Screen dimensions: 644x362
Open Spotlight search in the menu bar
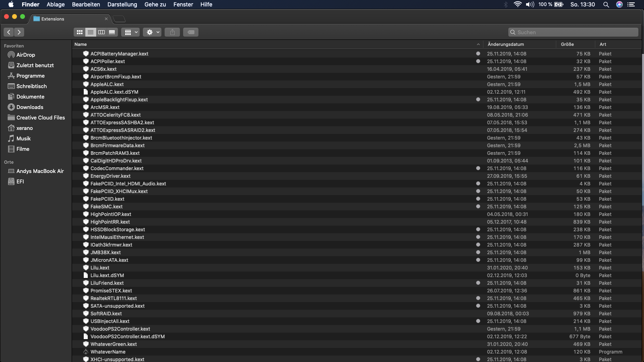606,4
